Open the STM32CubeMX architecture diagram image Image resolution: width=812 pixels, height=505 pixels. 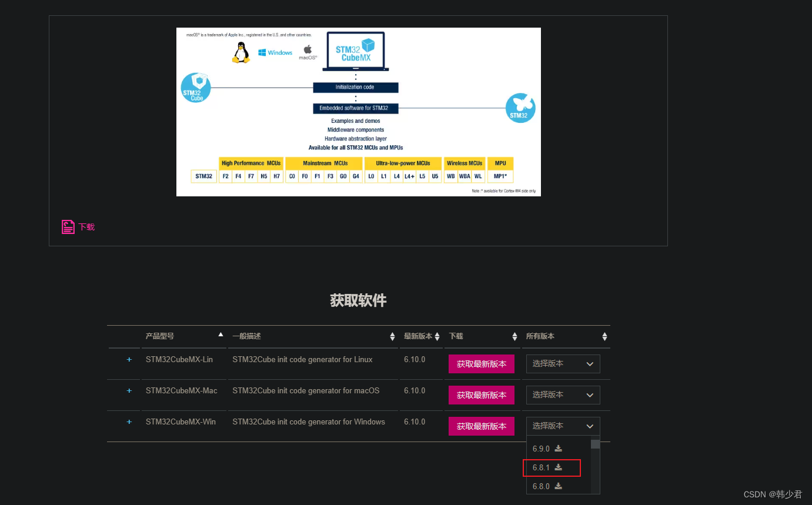coord(359,112)
